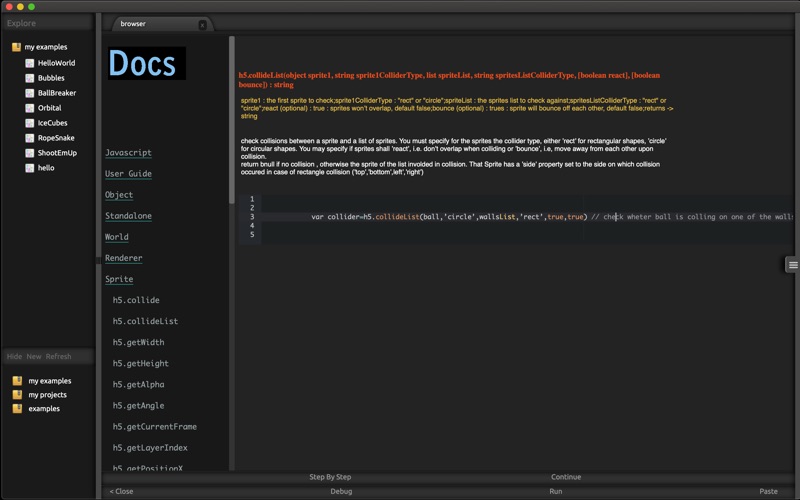Show h5.getWidth documentation

pos(138,342)
